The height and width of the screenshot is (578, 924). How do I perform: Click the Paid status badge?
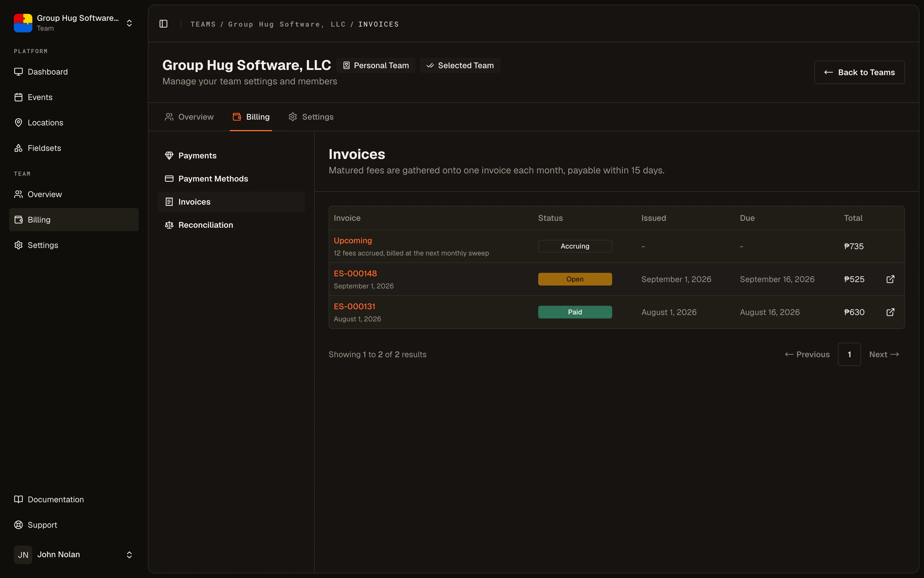click(x=575, y=312)
